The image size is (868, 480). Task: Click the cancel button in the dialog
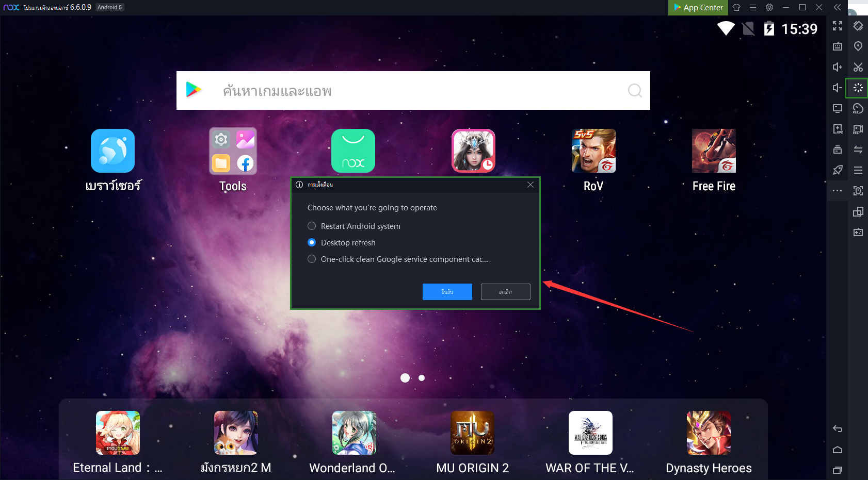(x=505, y=292)
